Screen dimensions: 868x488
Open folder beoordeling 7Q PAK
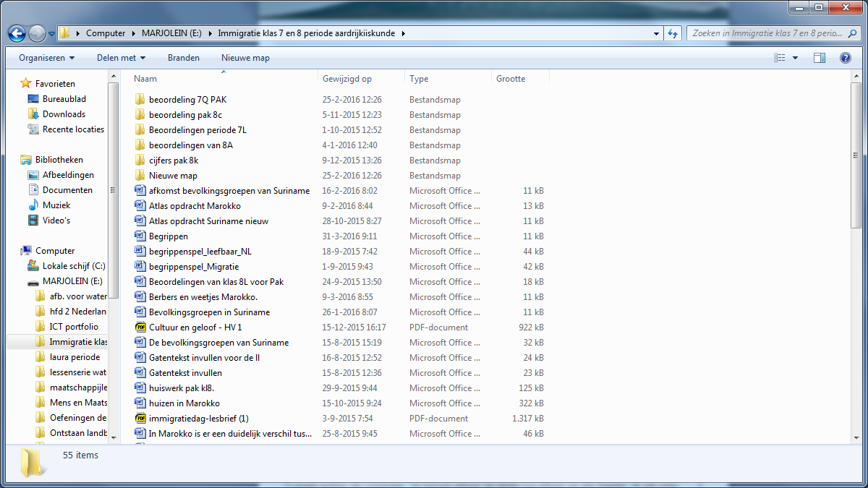187,100
